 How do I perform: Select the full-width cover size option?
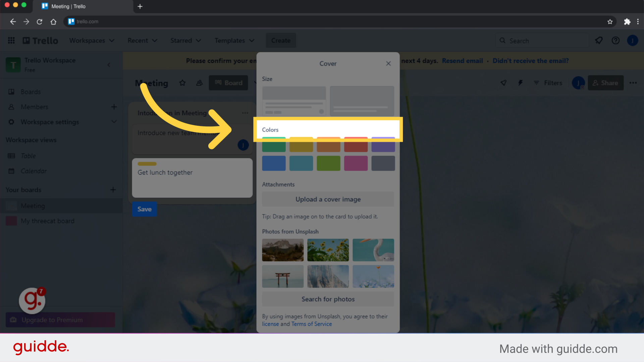click(x=362, y=101)
